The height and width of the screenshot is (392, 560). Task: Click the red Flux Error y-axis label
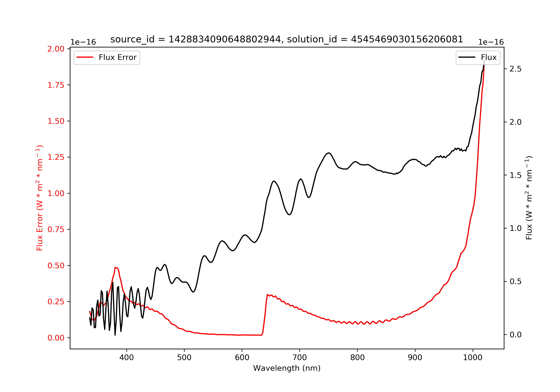[40, 198]
